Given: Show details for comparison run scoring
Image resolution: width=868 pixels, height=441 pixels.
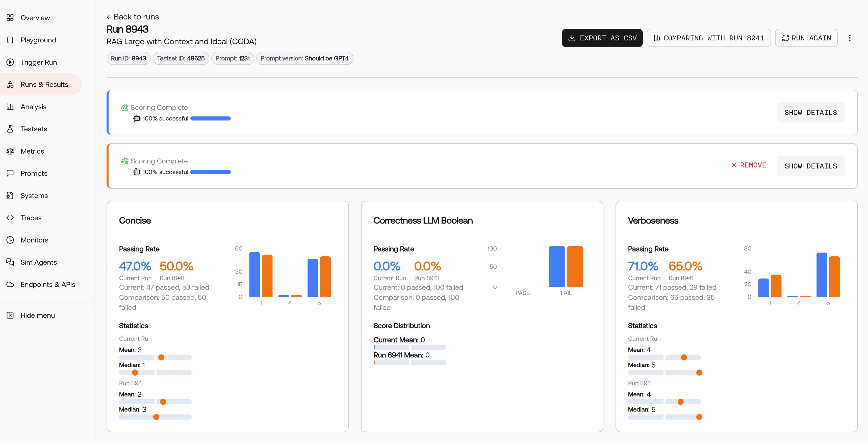Looking at the screenshot, I should click(x=811, y=166).
